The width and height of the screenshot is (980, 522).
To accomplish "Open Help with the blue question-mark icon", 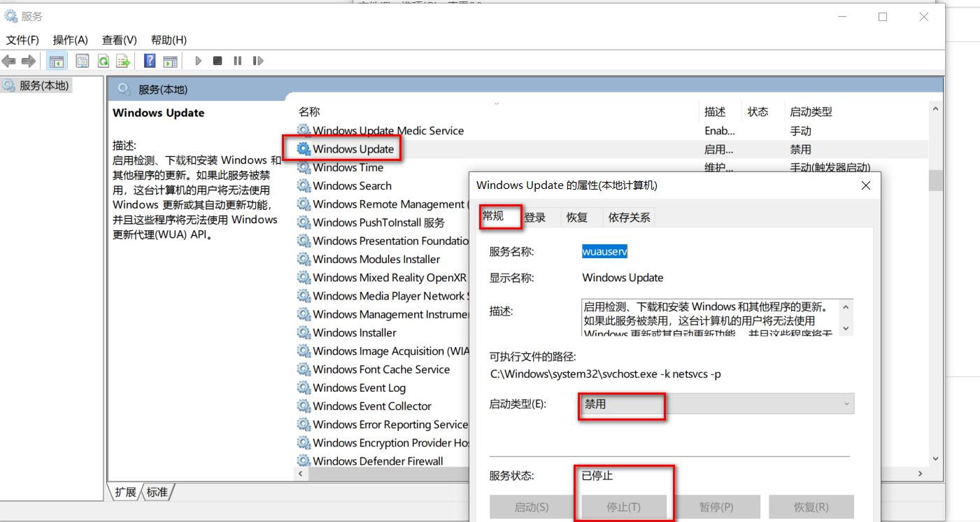I will (150, 61).
